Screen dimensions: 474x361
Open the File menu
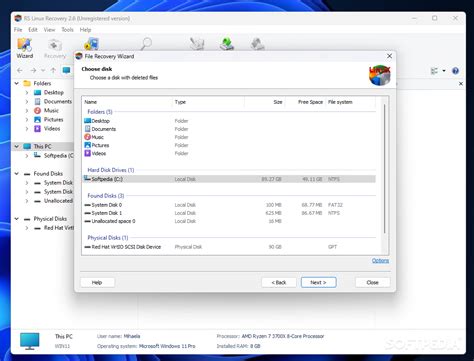pyautogui.click(x=18, y=30)
